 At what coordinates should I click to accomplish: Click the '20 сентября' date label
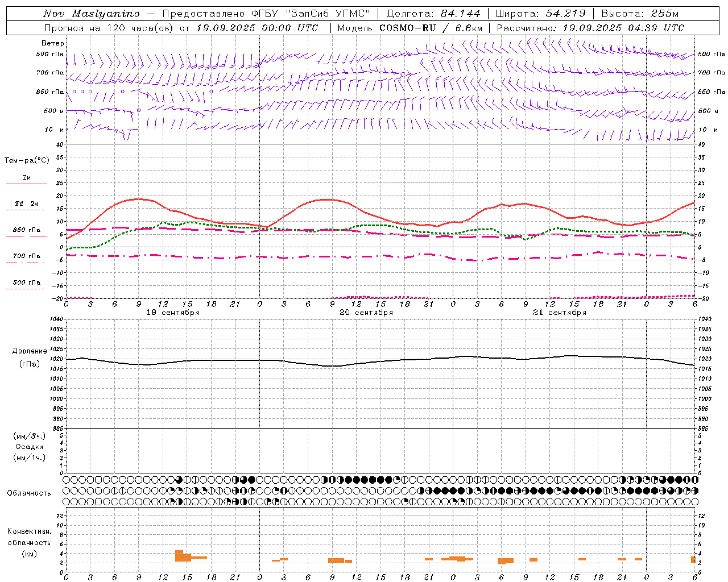pos(366,313)
